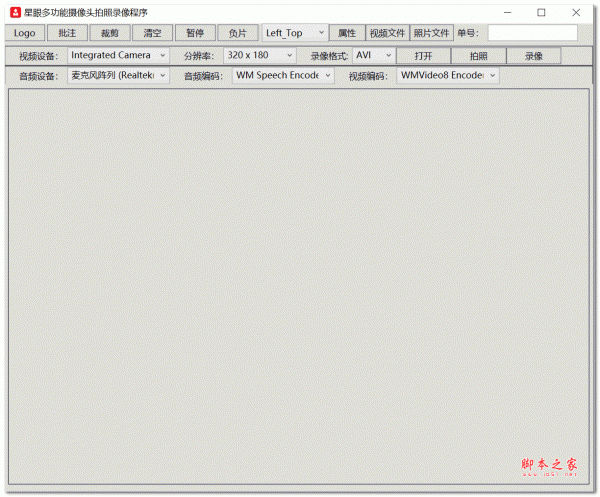This screenshot has width=600, height=497.
Task: Expand the 视频编码 WMVideo8 Encoder dropdown
Action: pyautogui.click(x=448, y=76)
